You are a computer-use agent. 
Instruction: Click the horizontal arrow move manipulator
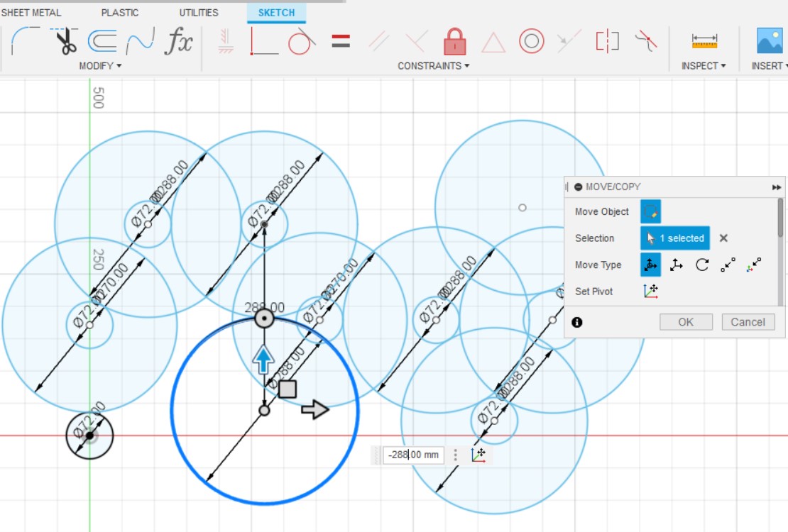pyautogui.click(x=315, y=409)
